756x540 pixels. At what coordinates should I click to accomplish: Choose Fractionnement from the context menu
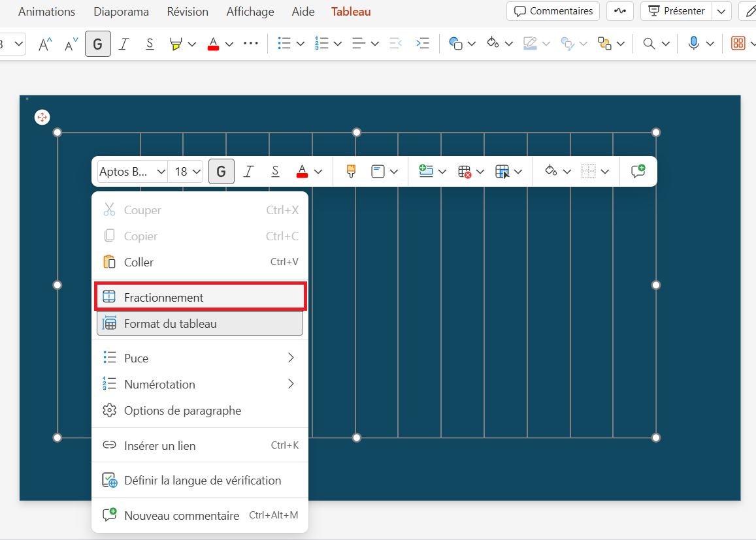165,296
